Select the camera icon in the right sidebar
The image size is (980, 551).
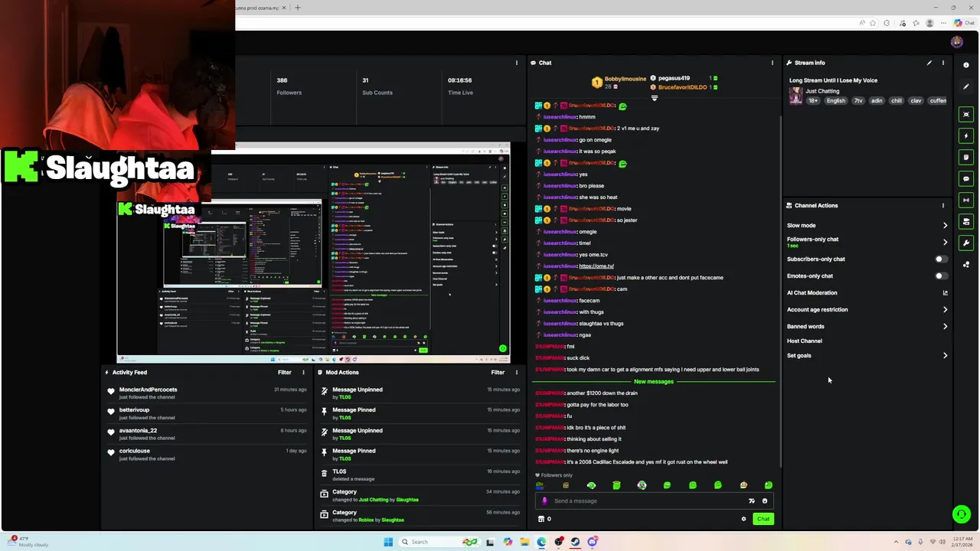(x=966, y=221)
